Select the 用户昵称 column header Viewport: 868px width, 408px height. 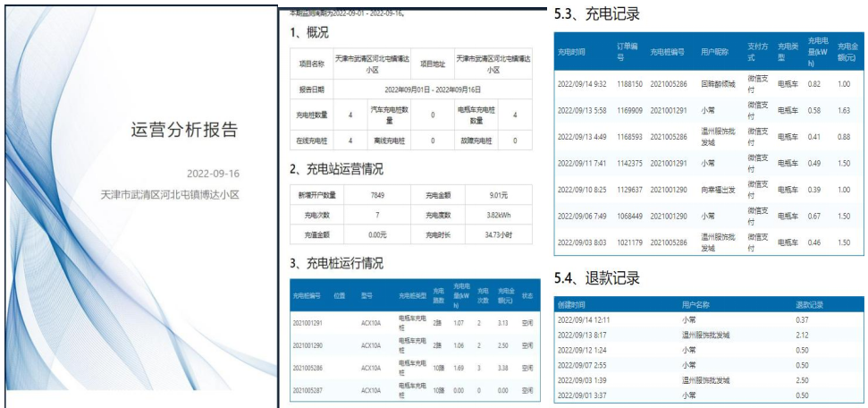click(x=714, y=52)
